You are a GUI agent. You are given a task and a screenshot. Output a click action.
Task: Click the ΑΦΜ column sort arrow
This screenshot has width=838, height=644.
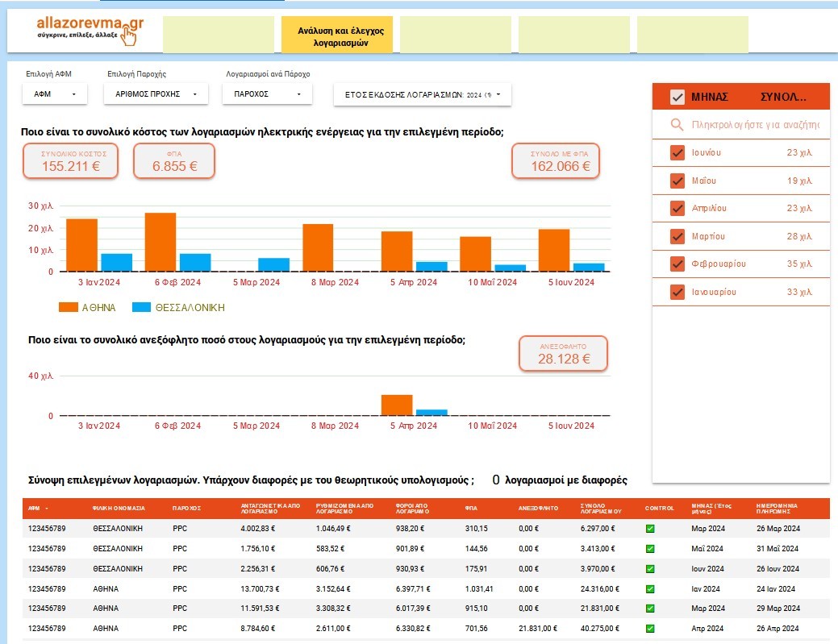(x=46, y=509)
